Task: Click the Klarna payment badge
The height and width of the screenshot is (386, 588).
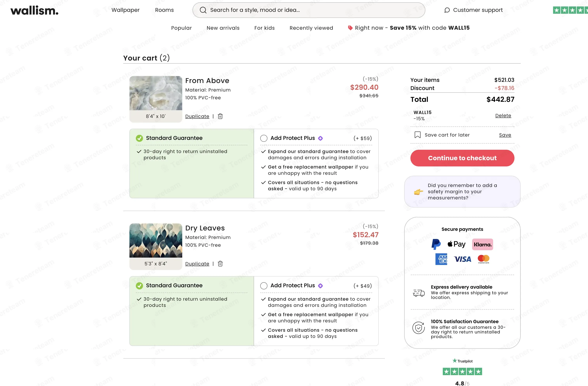Action: 482,244
